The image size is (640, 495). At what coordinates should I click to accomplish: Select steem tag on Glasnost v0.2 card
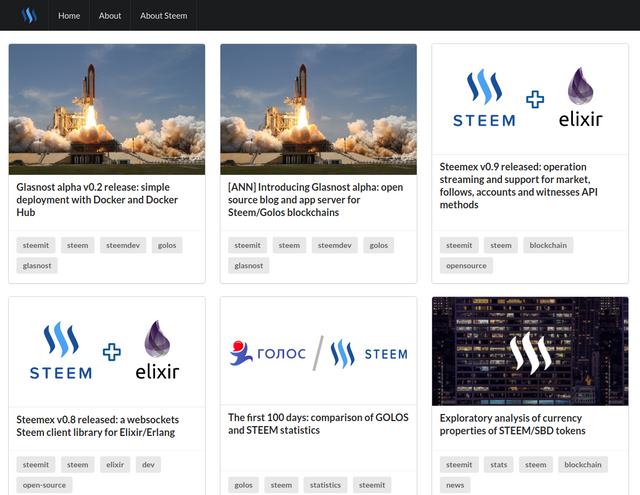point(78,245)
